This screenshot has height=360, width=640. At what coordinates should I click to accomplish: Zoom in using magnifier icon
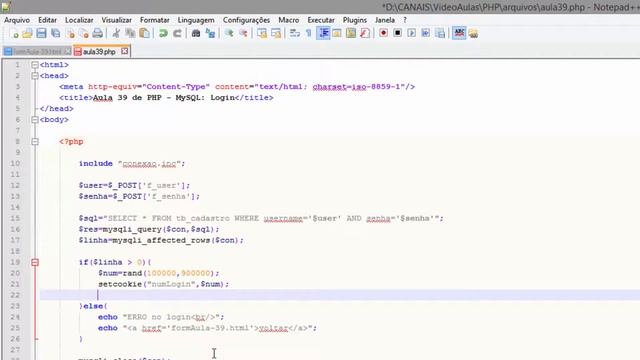click(x=229, y=33)
